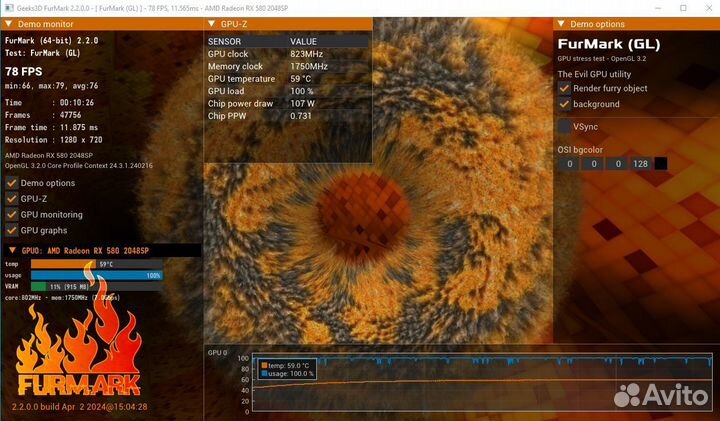Image resolution: width=720 pixels, height=421 pixels.
Task: Collapse the GPU0 AMD Radeon RX 580 section
Action: 12,250
